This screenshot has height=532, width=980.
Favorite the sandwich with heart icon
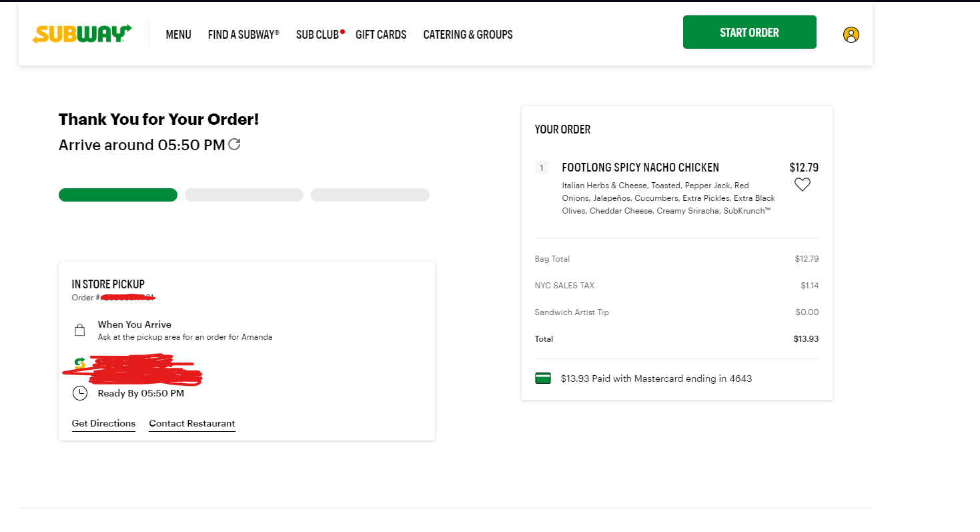[802, 185]
